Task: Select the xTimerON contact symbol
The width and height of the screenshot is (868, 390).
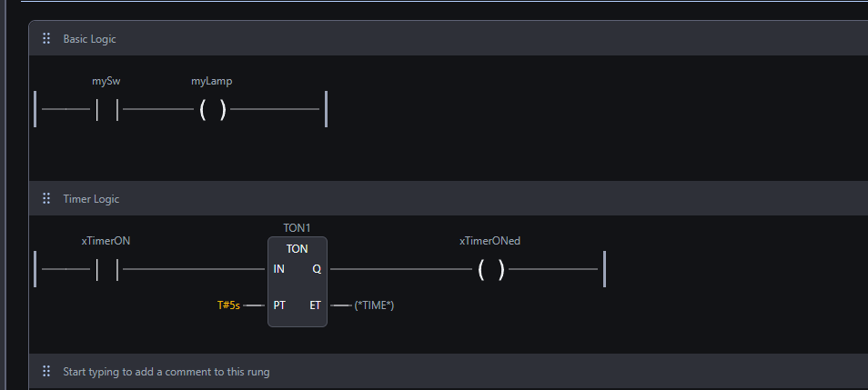Action: 107,269
